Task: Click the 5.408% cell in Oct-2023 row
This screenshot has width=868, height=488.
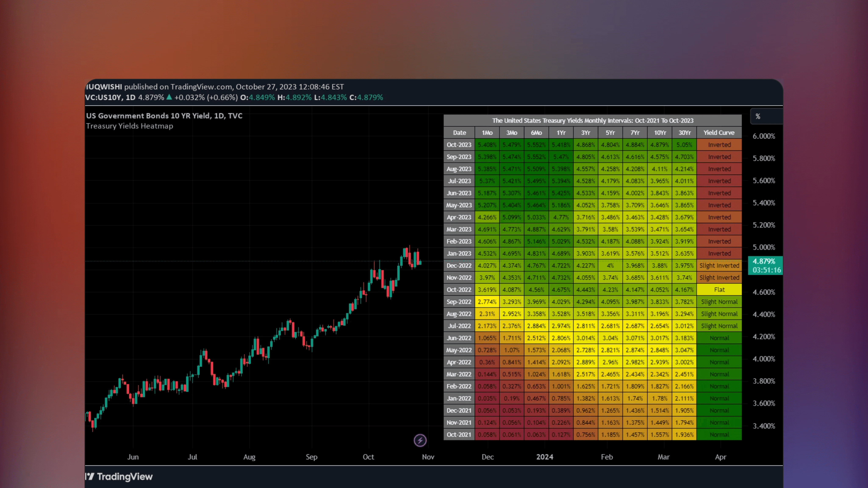Action: coord(487,145)
